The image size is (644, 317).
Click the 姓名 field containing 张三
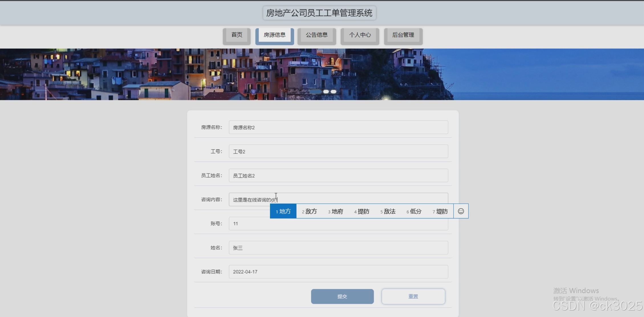tap(338, 248)
